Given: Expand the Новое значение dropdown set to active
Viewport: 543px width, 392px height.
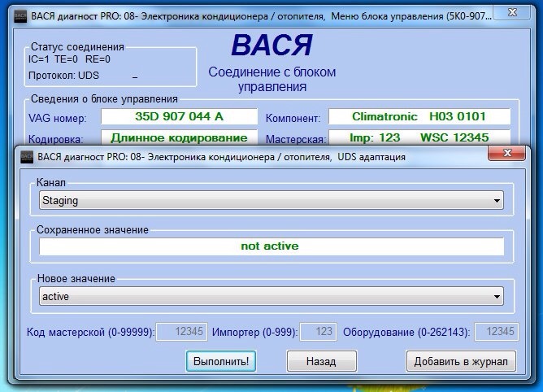Looking at the screenshot, I should [271, 297].
